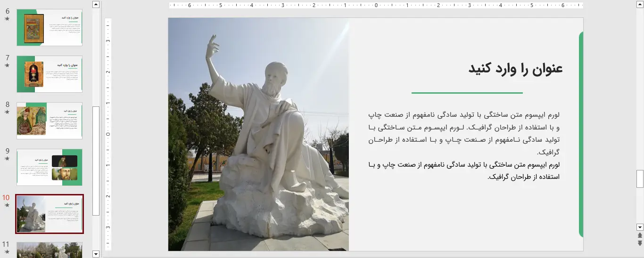Click the horizontal ruler above the slide
This screenshot has width=644, height=258.
[376, 5]
